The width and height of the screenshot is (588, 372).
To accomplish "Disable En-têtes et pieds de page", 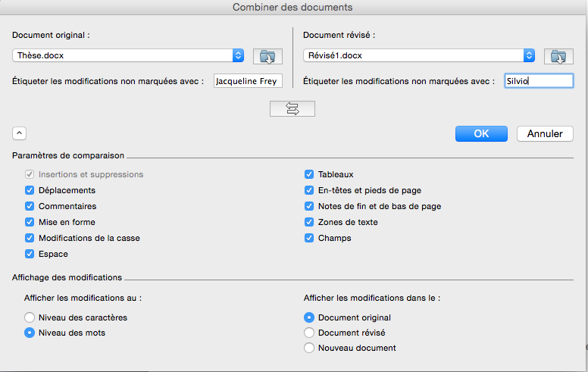I will [x=309, y=190].
